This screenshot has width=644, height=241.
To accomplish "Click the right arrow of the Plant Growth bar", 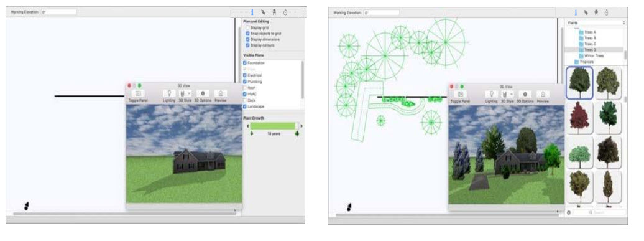I will (301, 126).
